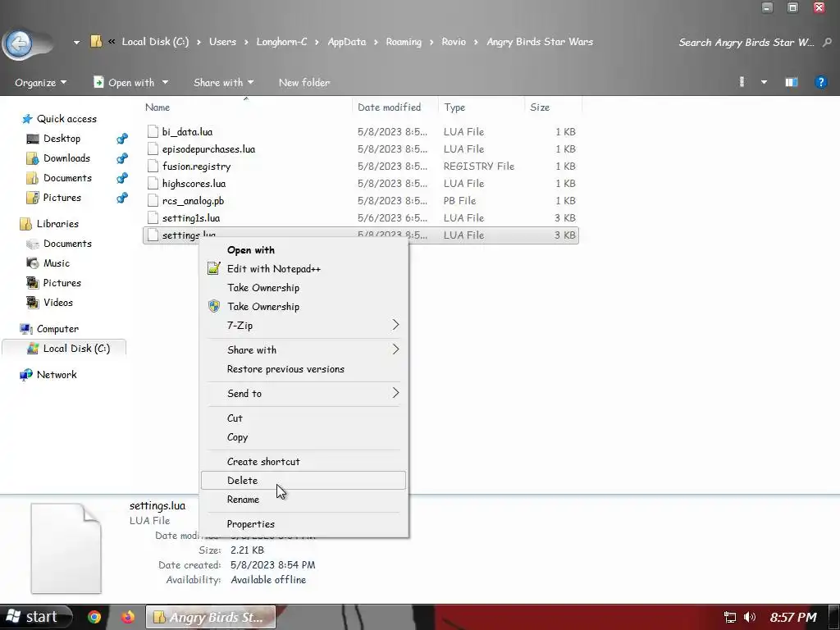Screen dimensions: 840x630
Task: Select the bi_data.lua file
Action: click(361, 132)
